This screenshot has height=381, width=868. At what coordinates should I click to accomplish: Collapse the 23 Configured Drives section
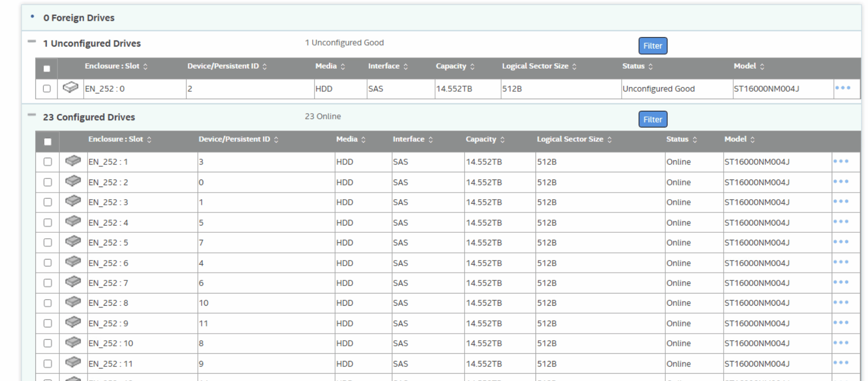(31, 114)
